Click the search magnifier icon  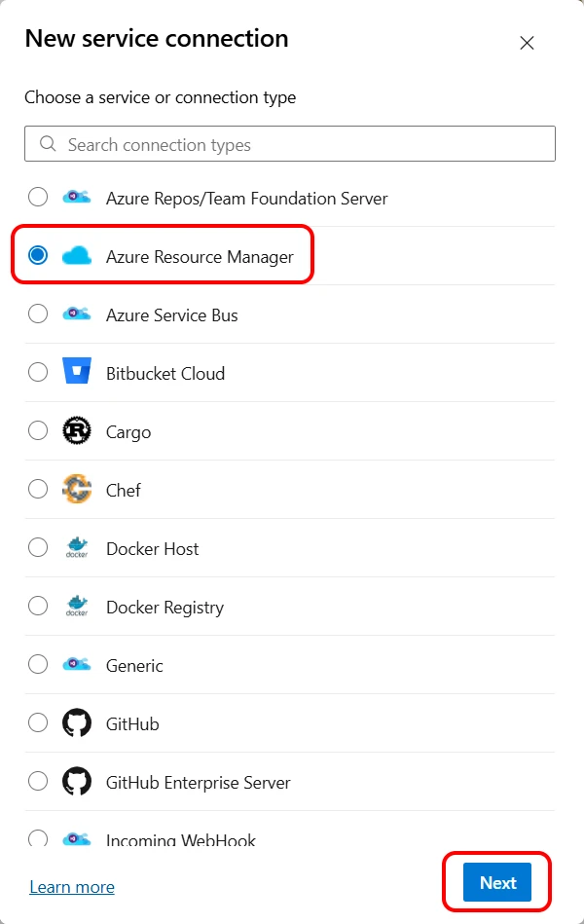pyautogui.click(x=48, y=144)
